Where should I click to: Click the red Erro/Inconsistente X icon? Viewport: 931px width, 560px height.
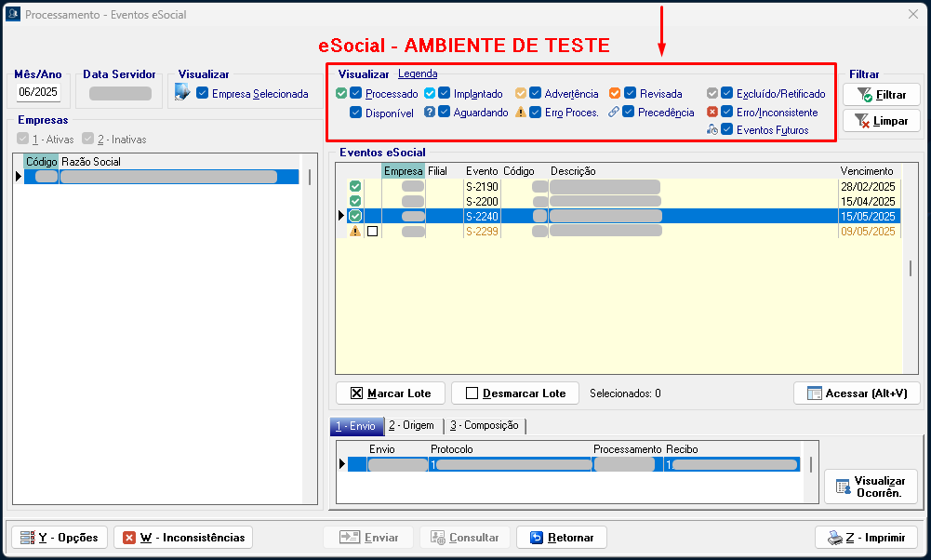coord(712,112)
